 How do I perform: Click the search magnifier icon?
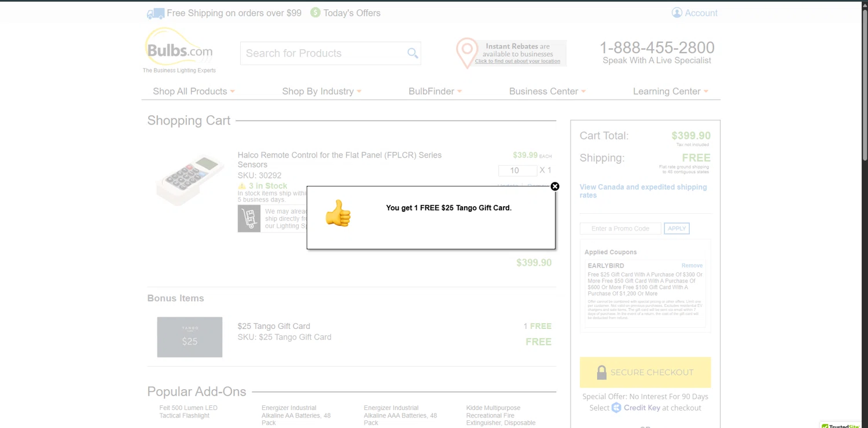pyautogui.click(x=413, y=53)
